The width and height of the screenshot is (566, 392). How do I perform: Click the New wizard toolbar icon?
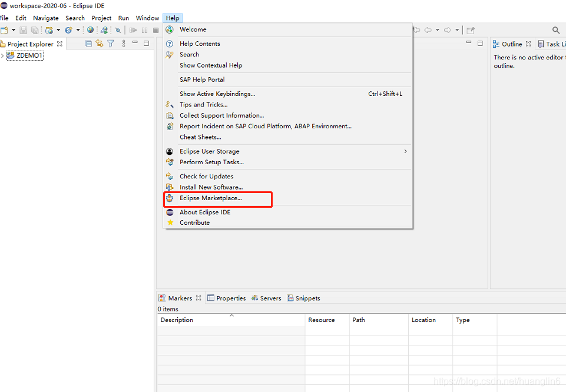4,30
